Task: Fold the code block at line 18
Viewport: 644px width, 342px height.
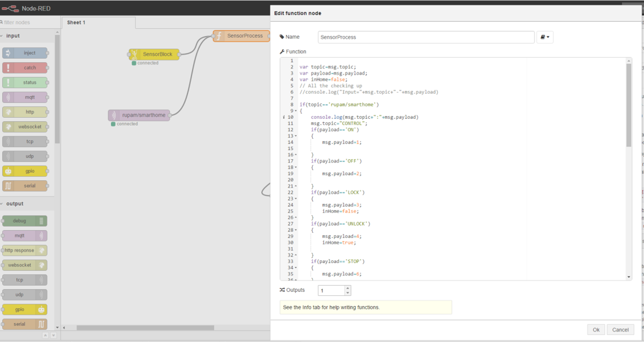Action: click(x=296, y=168)
